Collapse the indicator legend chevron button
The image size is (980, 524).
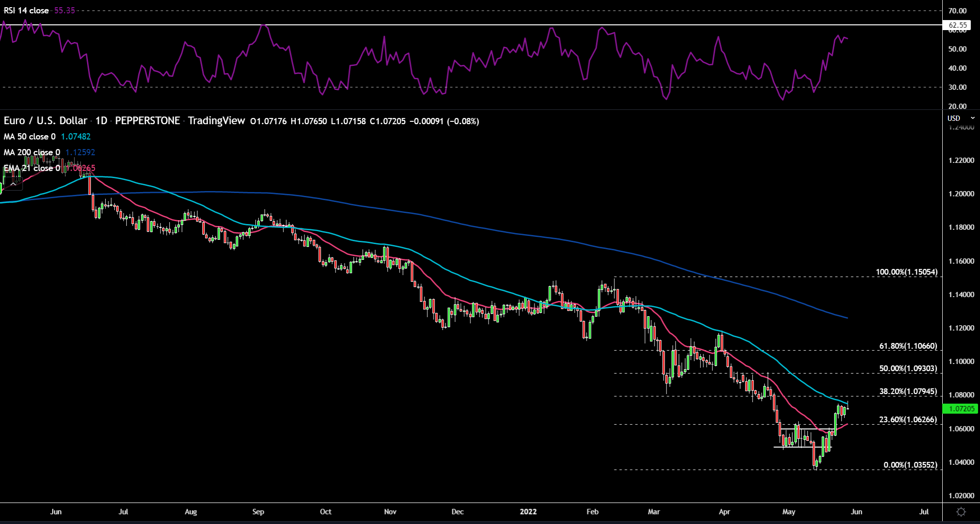point(13,184)
